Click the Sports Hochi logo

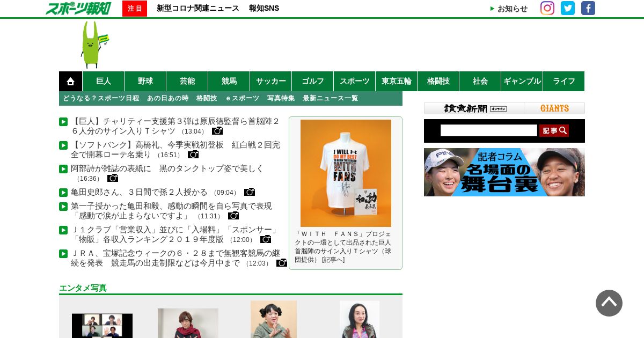pyautogui.click(x=78, y=8)
